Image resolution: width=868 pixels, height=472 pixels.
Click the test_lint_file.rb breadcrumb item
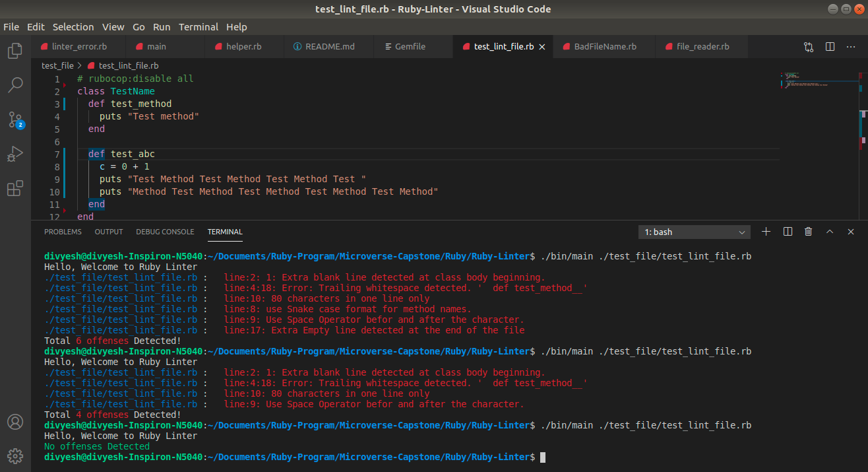click(122, 65)
